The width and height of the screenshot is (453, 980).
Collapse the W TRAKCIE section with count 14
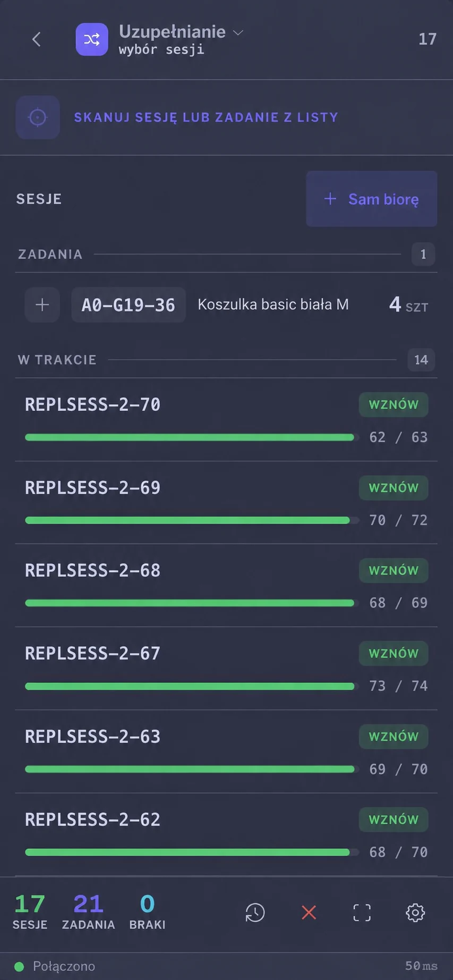click(226, 360)
